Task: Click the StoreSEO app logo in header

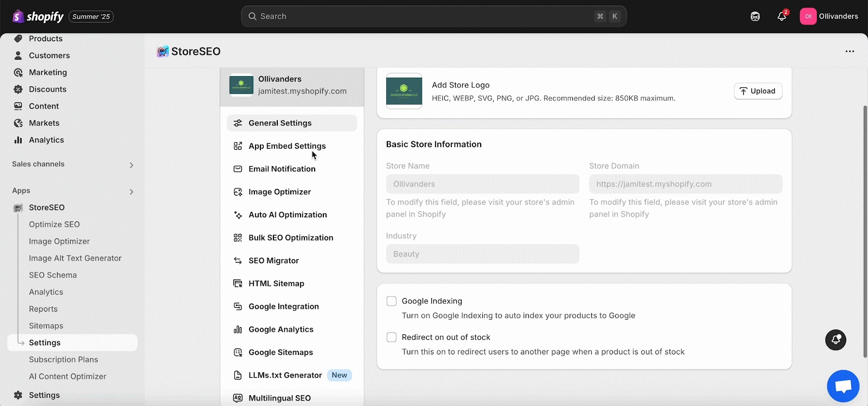Action: pos(163,52)
